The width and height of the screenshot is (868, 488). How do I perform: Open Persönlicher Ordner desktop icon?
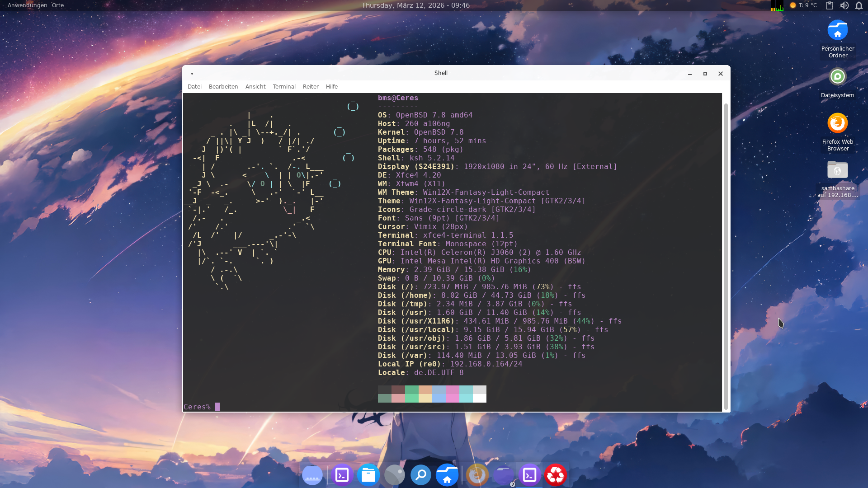837,31
